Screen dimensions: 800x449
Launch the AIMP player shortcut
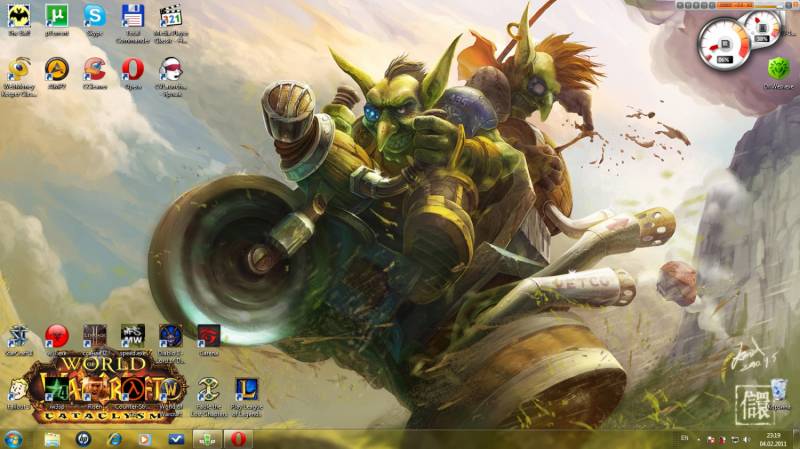tap(57, 72)
